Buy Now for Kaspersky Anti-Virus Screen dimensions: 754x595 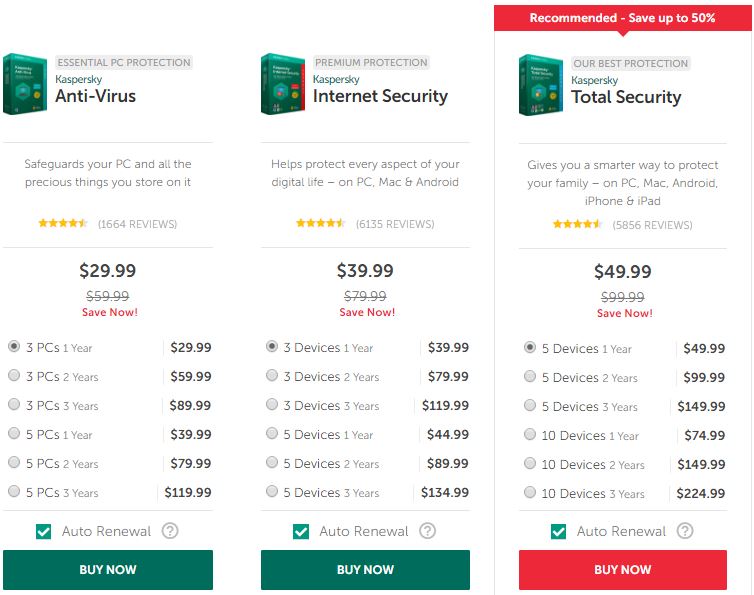tap(108, 570)
